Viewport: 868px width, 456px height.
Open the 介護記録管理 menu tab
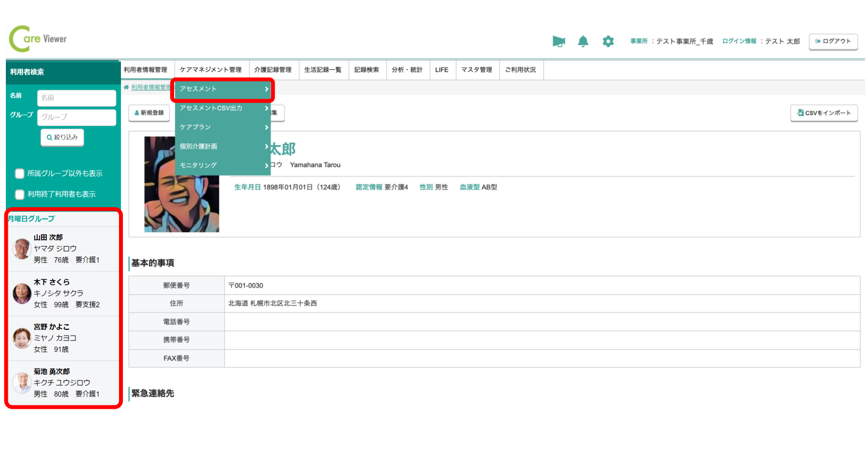(x=273, y=70)
